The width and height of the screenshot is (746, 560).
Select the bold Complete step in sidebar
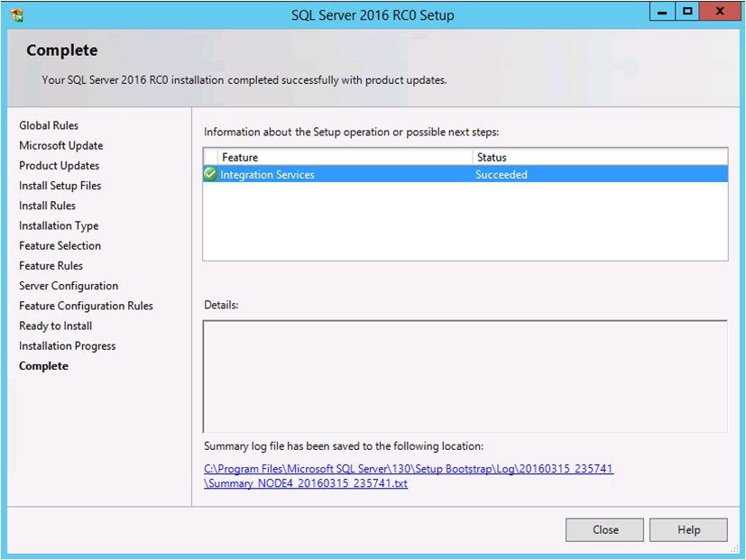[43, 366]
